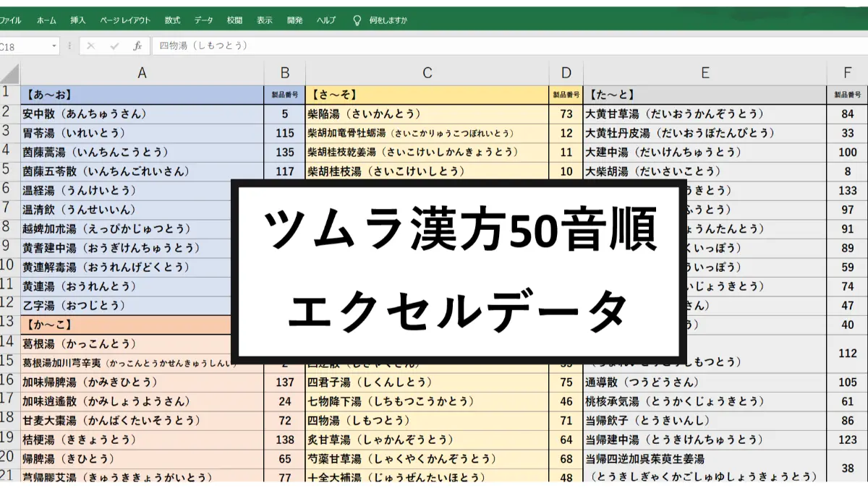Image resolution: width=868 pixels, height=488 pixels.
Task: Select cell 大黄甘草湯（だいおうかんぞうとう）
Action: pyautogui.click(x=705, y=114)
